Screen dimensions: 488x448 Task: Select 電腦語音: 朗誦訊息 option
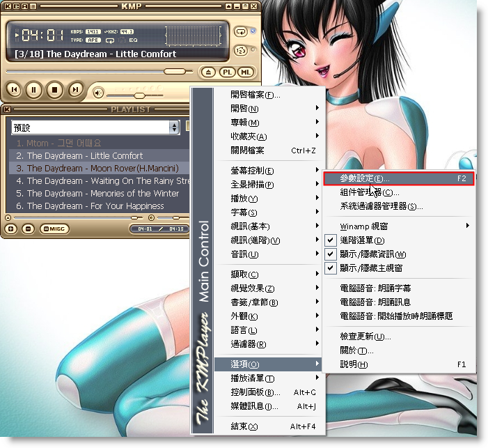coord(399,302)
